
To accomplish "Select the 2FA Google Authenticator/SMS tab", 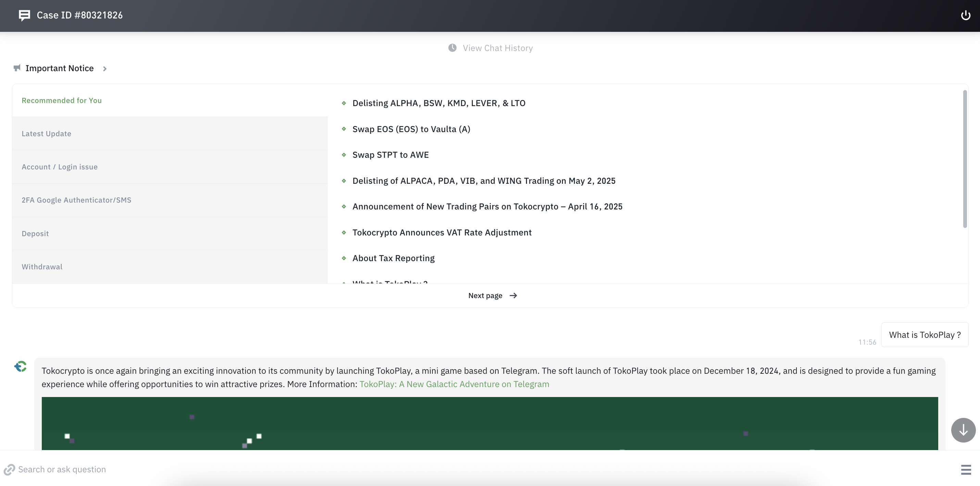I will pyautogui.click(x=170, y=200).
